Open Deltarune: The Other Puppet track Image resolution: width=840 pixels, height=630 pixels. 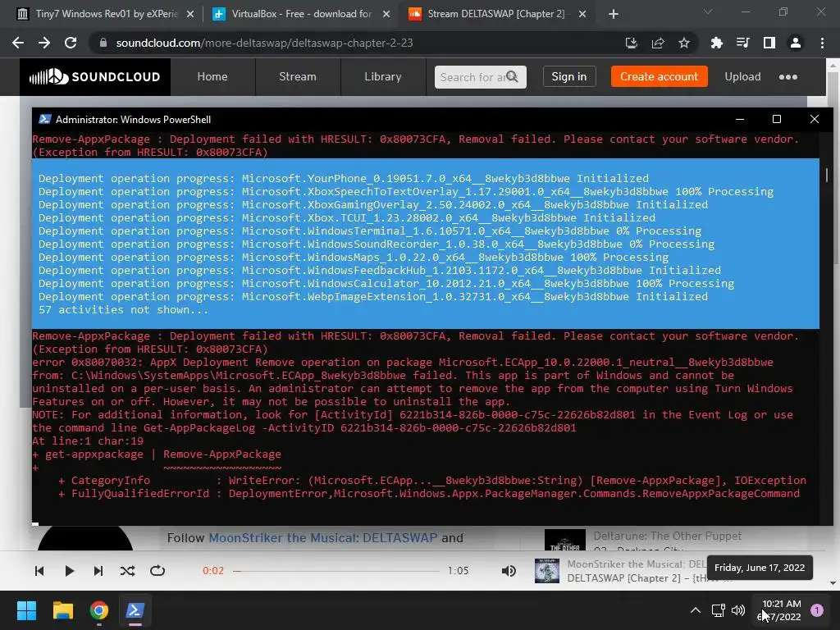coord(667,536)
